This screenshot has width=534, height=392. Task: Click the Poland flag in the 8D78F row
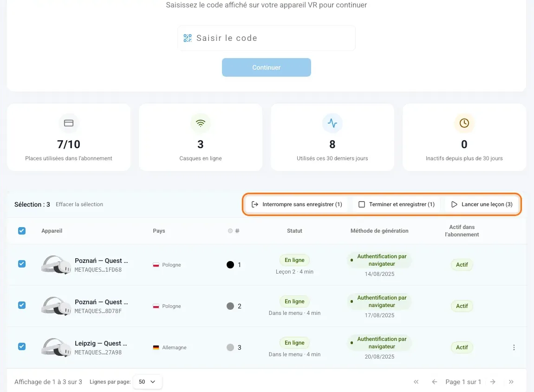click(156, 306)
